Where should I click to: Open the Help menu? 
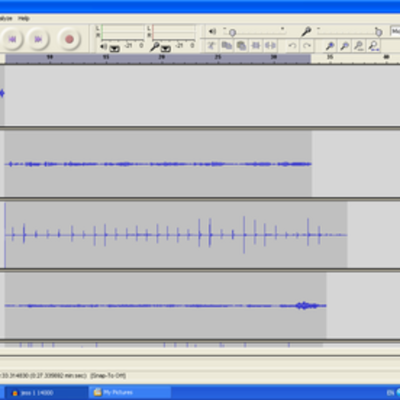[x=24, y=19]
